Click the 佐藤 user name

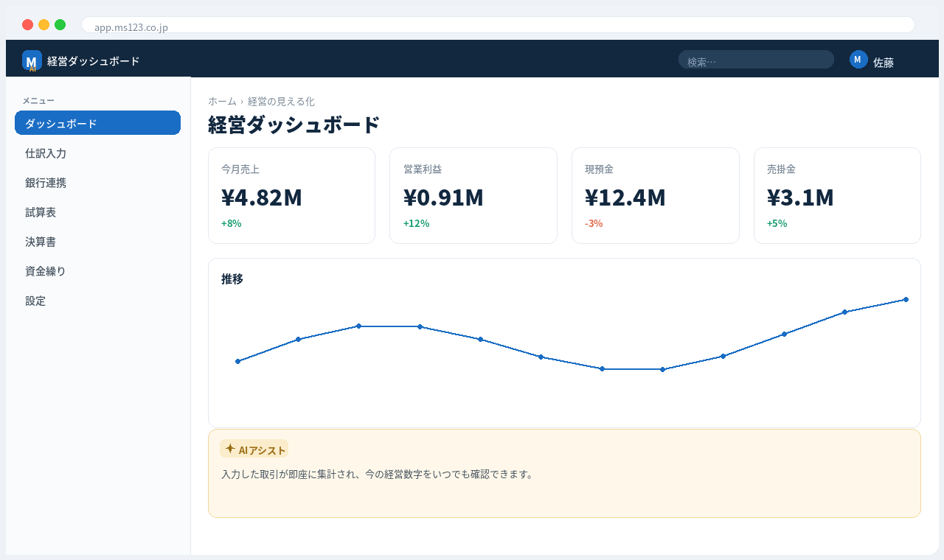(884, 63)
